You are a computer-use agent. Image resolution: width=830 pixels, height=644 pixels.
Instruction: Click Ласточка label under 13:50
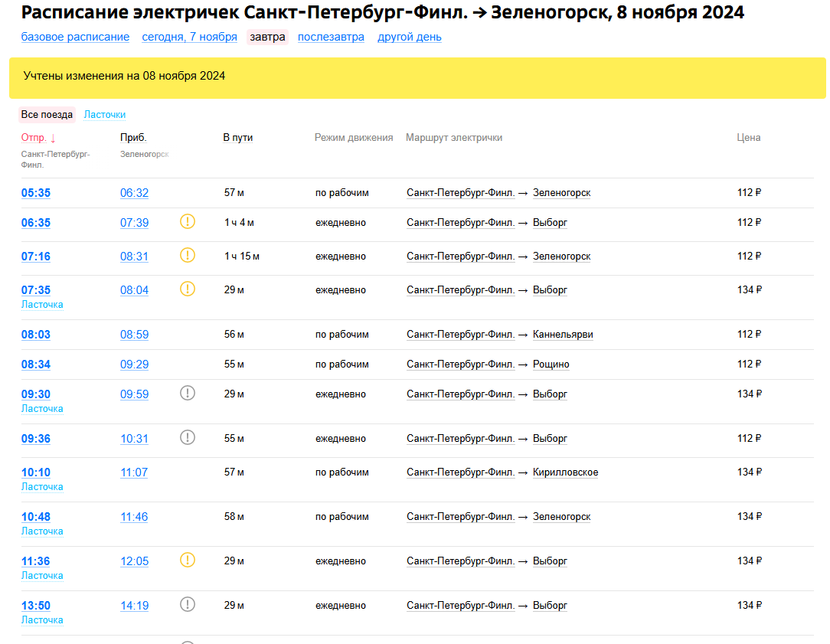click(x=42, y=620)
